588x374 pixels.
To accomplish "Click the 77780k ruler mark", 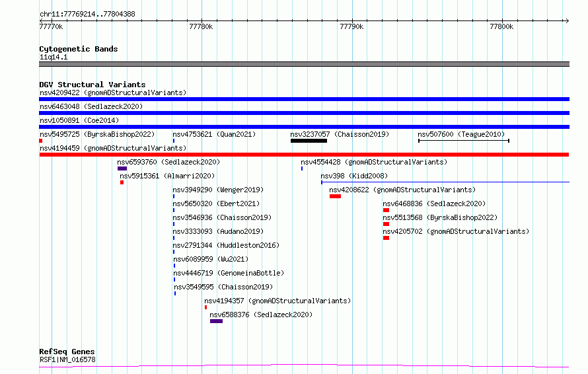I will tap(201, 27).
